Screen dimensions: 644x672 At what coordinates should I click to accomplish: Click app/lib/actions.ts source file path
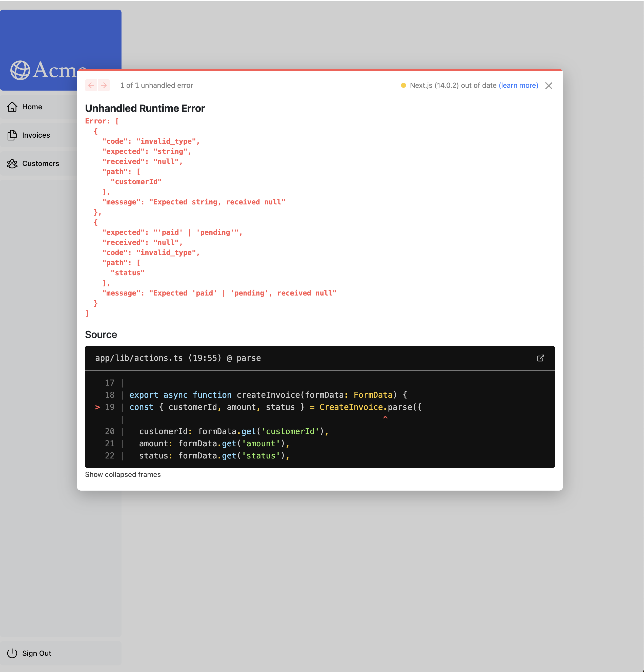point(139,358)
